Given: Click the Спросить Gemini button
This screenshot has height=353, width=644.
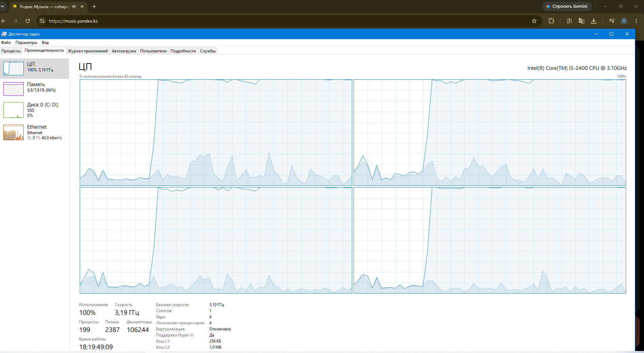Looking at the screenshot, I should [x=567, y=6].
